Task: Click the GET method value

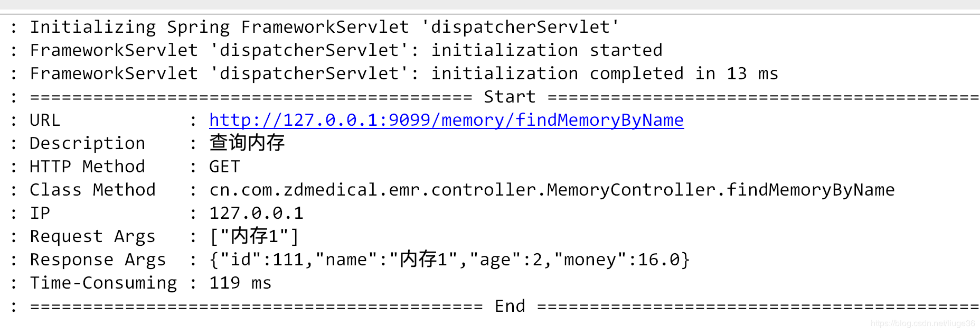Action: point(224,166)
